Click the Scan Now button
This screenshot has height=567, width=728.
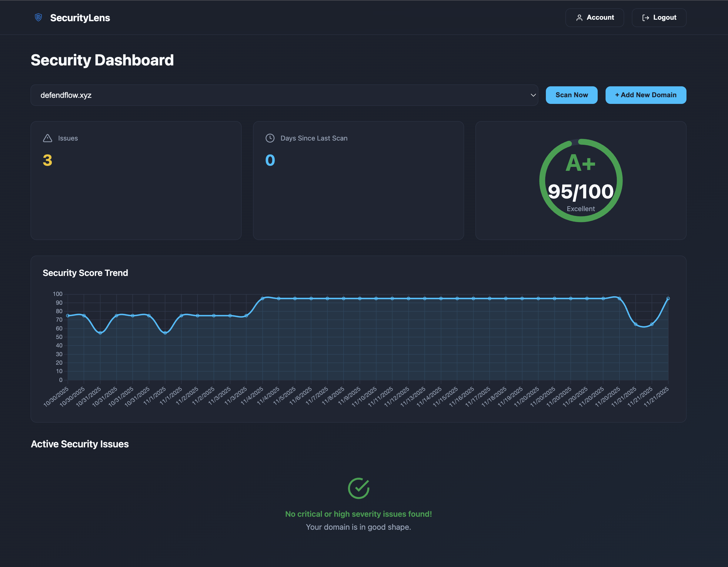(571, 95)
